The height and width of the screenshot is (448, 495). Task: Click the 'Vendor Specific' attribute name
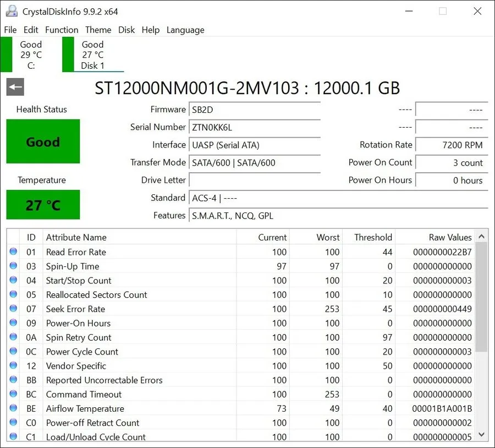(76, 366)
